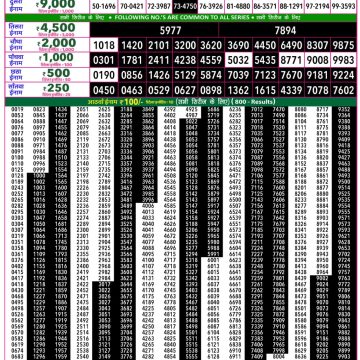Image resolution: width=360 pixels, height=360 pixels.
Task: Click the number 0898
Action: pos(211,90)
